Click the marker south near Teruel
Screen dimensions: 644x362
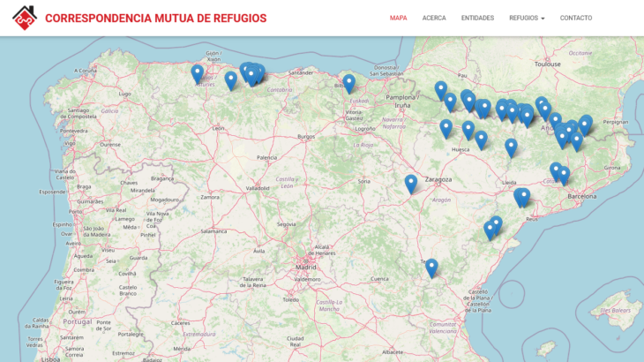[x=431, y=268]
